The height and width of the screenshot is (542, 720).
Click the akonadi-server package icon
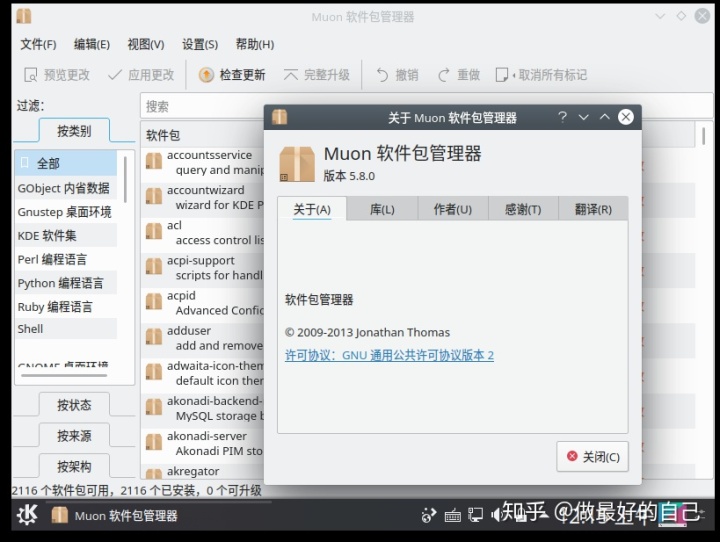click(154, 442)
